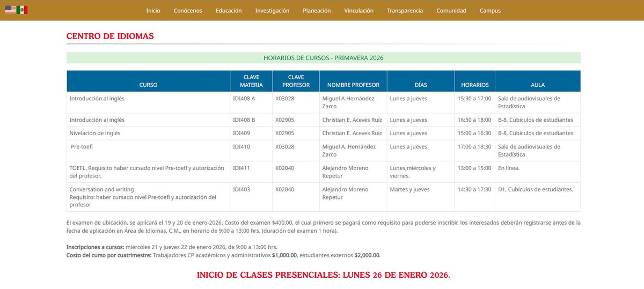Click the Conversation and writing course cell
This screenshot has height=289, width=644.
point(148,197)
